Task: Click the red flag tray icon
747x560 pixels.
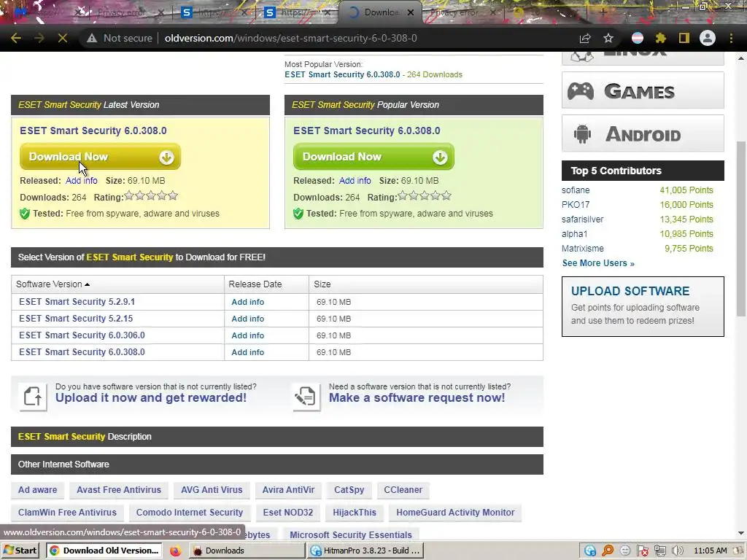Action: tap(643, 551)
